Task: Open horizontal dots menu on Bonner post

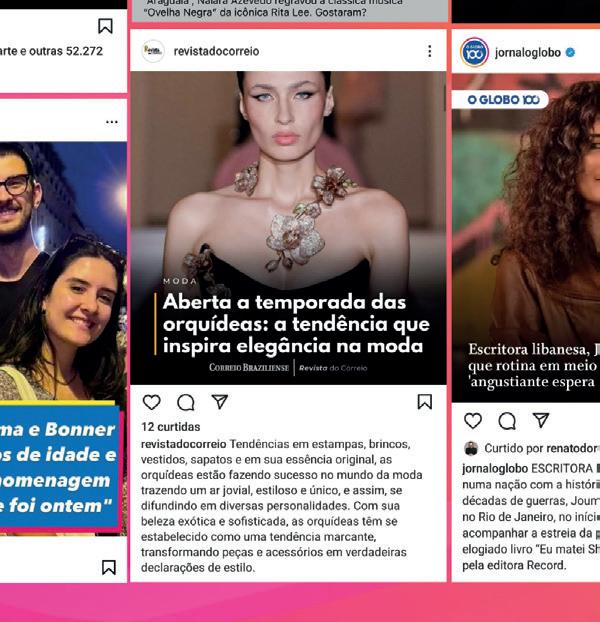Action: pyautogui.click(x=112, y=122)
